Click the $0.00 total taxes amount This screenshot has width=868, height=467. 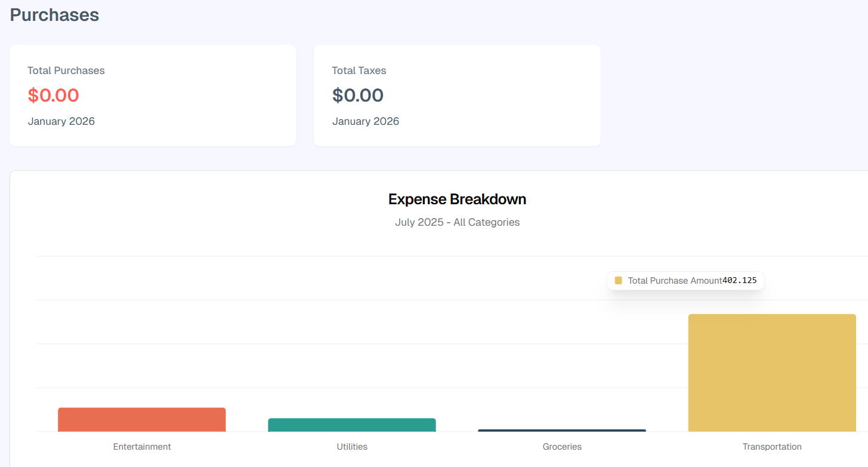coord(358,96)
